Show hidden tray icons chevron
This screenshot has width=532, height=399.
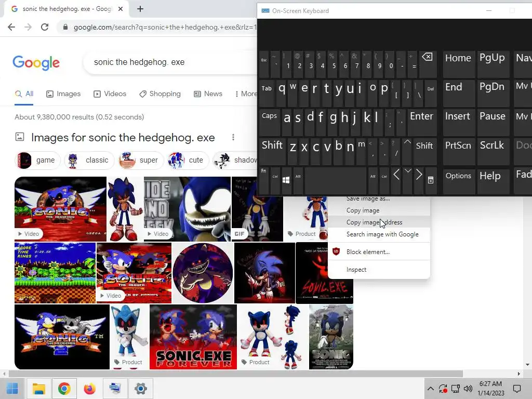click(x=431, y=389)
